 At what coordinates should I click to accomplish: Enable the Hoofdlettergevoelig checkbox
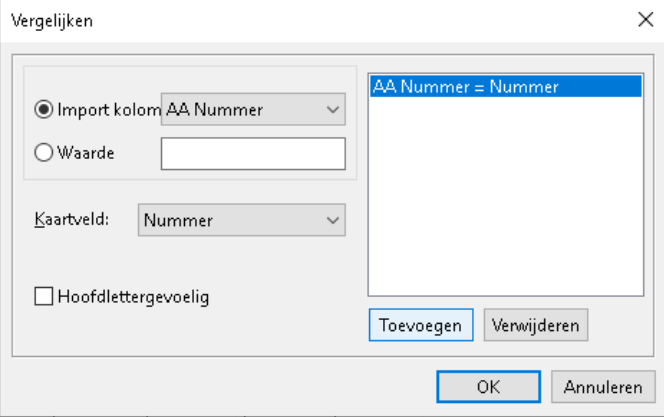[x=43, y=296]
